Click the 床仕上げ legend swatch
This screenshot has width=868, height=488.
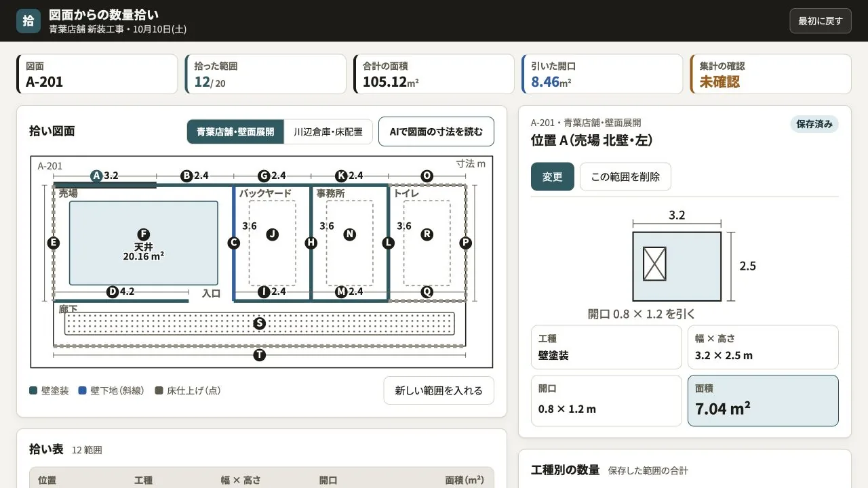(x=159, y=390)
